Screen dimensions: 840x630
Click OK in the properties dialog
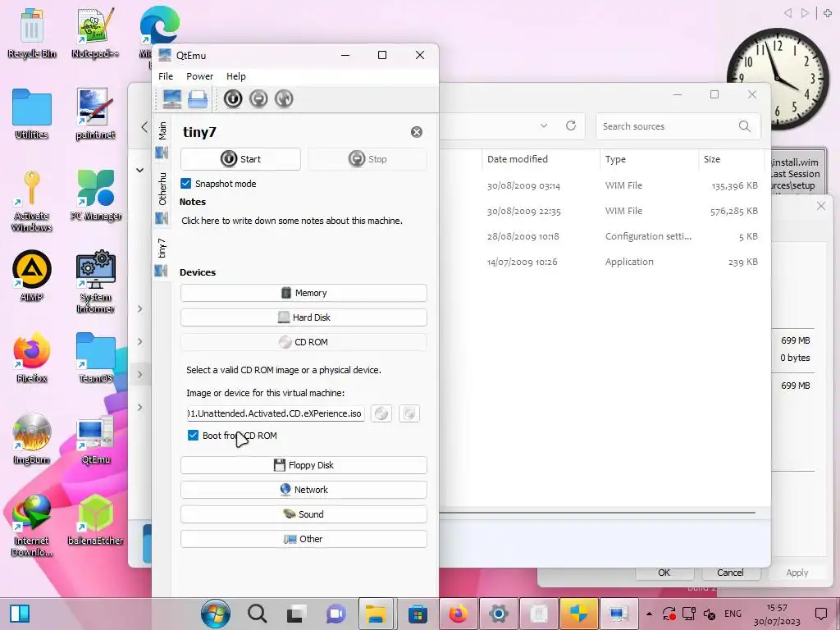coord(664,573)
